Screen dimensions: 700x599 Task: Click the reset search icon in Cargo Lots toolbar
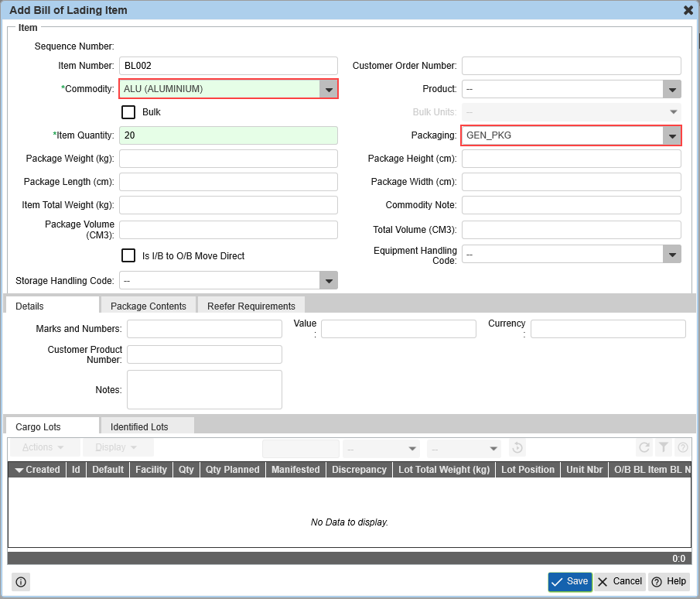(x=517, y=447)
